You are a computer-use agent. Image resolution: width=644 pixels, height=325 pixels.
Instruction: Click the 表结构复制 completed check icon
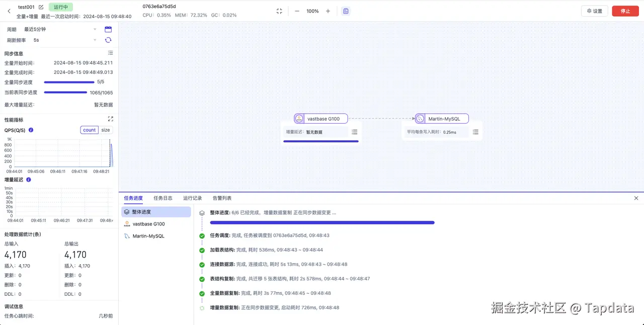click(x=202, y=279)
